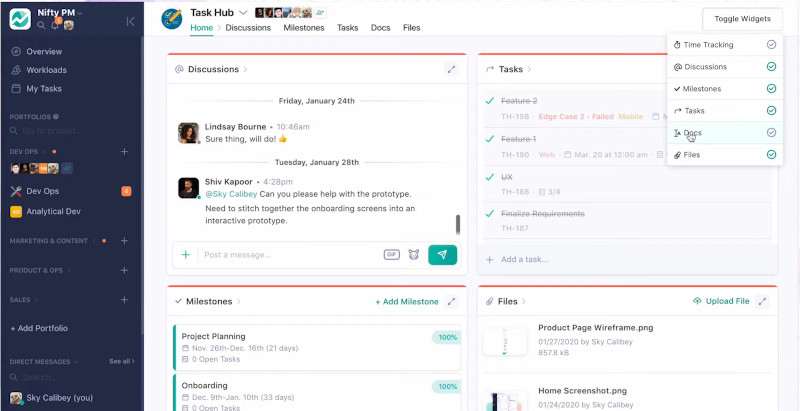Toggle the Milestones widget checkmark
This screenshot has width=800, height=411.
coord(771,89)
